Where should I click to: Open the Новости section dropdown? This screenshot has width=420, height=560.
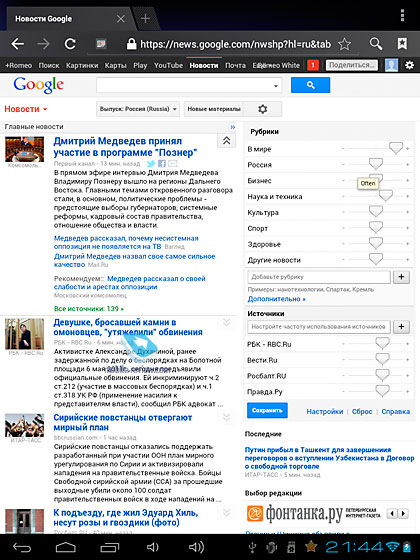(26, 109)
